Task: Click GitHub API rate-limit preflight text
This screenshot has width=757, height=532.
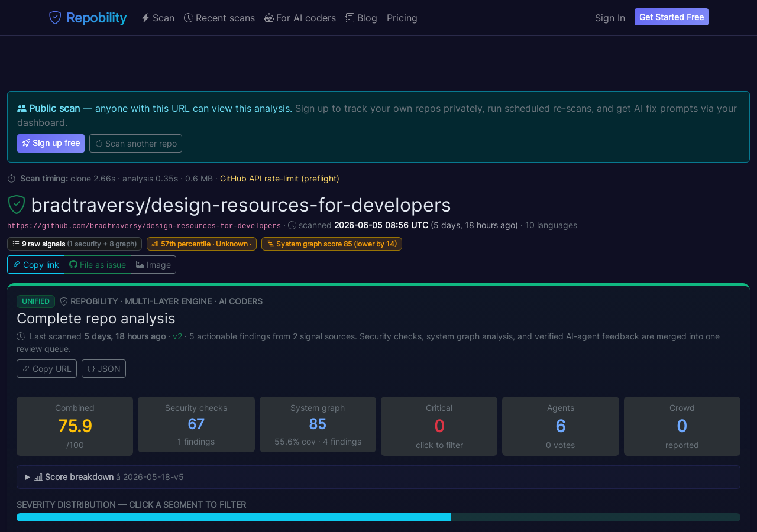Action: (x=280, y=179)
